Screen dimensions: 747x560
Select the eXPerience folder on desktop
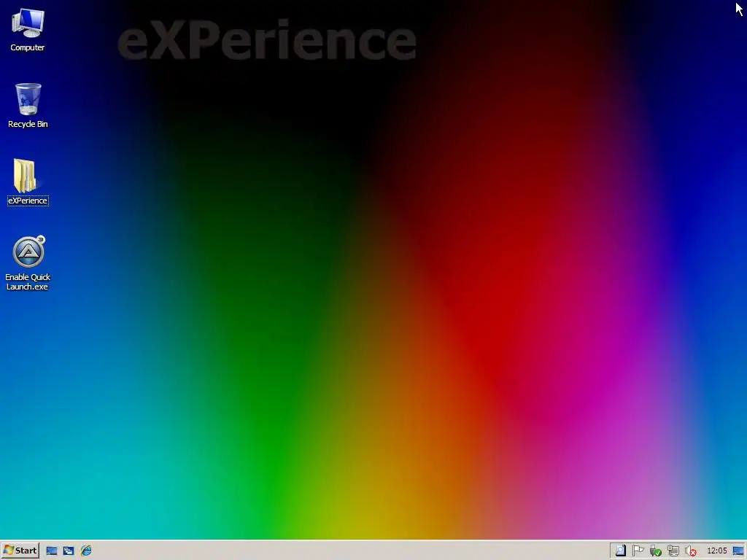(x=28, y=182)
